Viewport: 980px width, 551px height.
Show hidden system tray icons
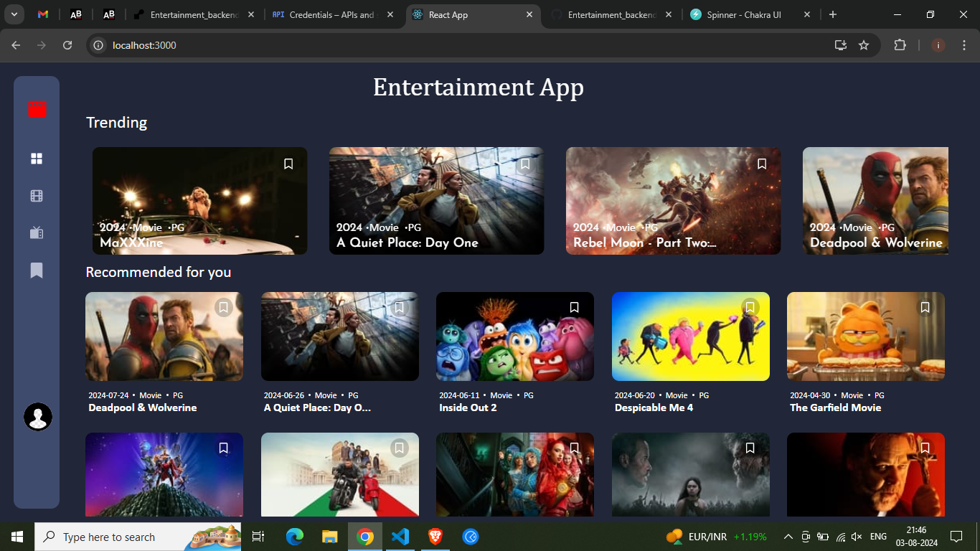pos(788,537)
